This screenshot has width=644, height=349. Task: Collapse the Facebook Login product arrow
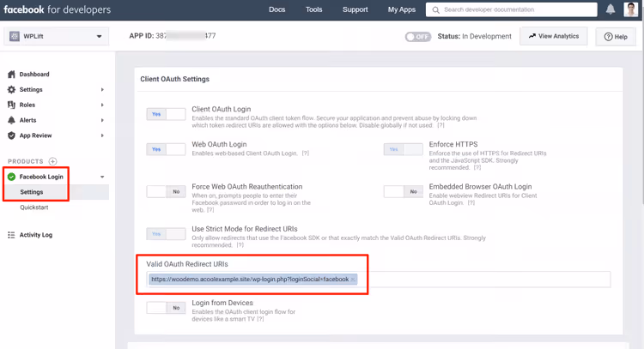(102, 177)
